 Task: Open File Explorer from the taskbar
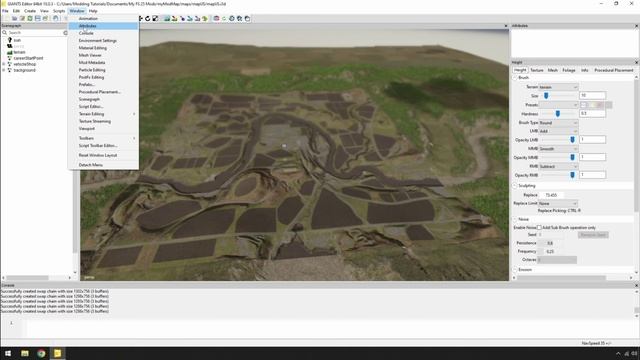point(25,353)
